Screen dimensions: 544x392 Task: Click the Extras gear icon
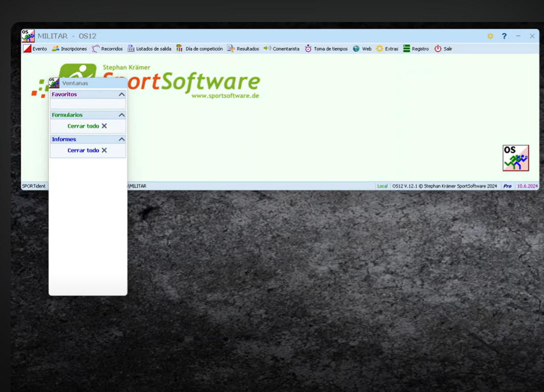click(x=380, y=49)
